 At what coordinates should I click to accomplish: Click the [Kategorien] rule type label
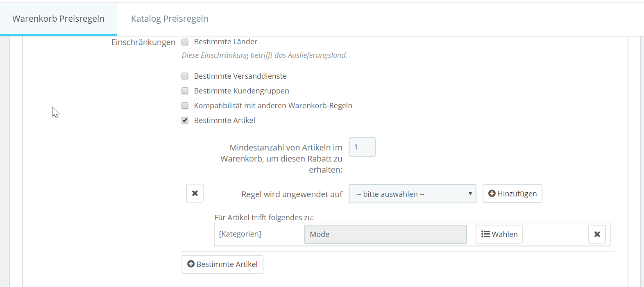240,234
